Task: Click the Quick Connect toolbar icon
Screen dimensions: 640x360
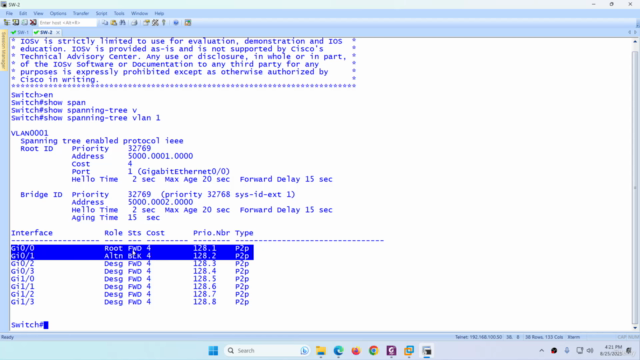Action: 16,22
